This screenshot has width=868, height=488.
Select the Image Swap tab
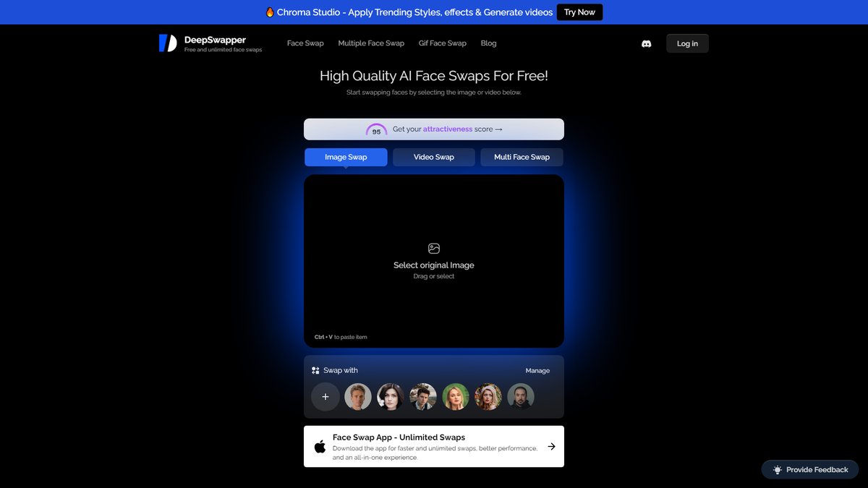click(x=346, y=157)
